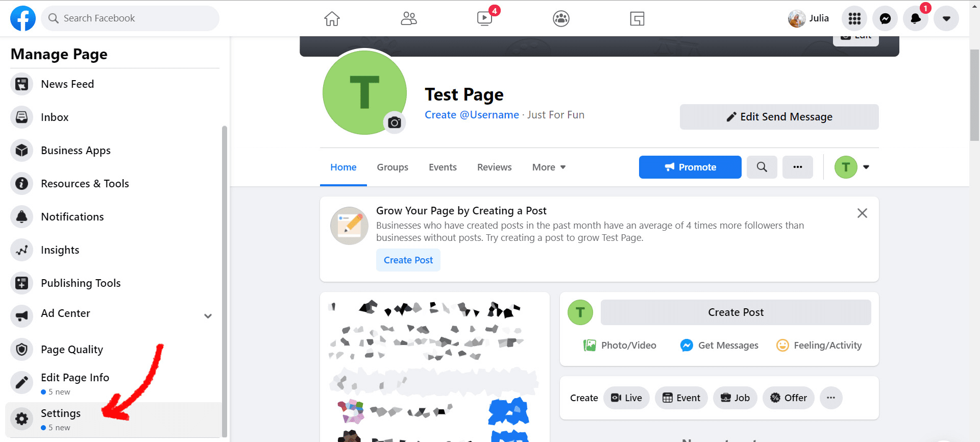The height and width of the screenshot is (442, 980).
Task: Click the Facebook logo
Action: (23, 18)
